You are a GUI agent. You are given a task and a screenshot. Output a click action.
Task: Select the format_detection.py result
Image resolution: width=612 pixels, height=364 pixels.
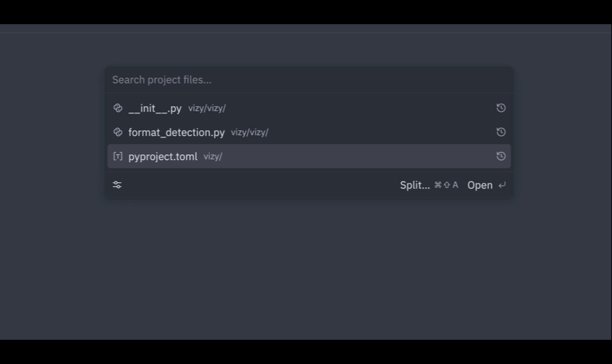tap(309, 132)
